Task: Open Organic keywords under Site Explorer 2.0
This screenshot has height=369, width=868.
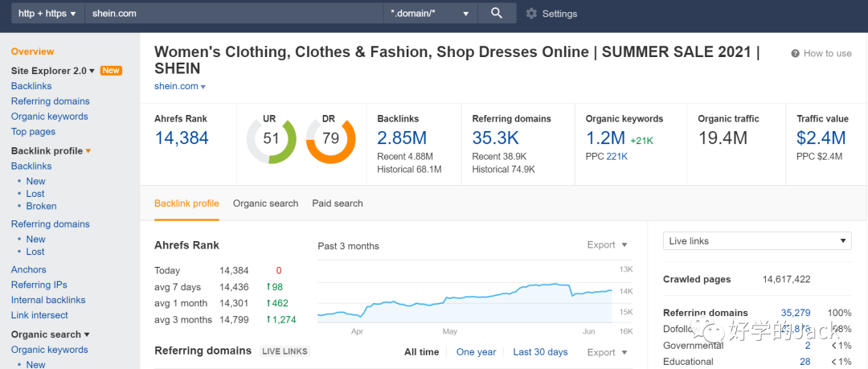Action: point(50,117)
